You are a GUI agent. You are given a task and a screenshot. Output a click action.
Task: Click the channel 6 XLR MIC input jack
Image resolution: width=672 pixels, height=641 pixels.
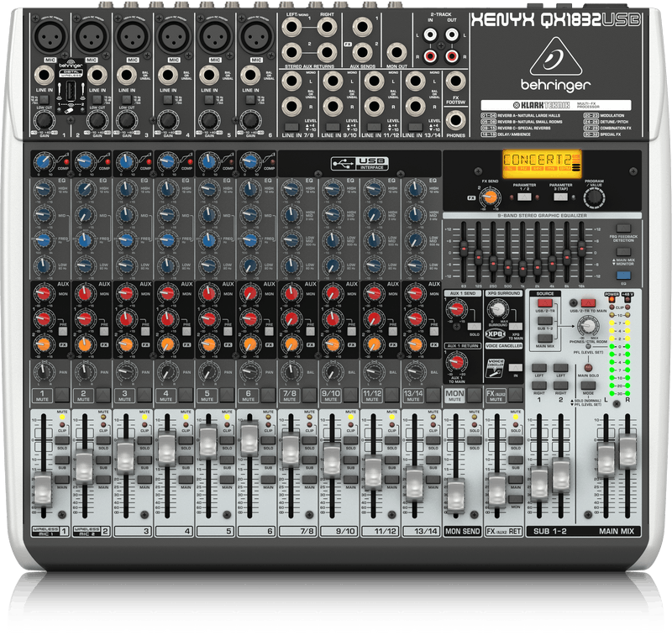pos(256,36)
